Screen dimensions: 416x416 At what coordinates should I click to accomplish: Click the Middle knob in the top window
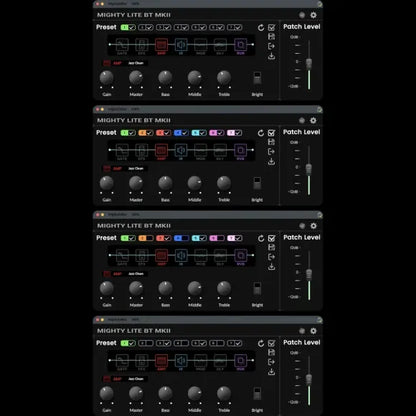[x=195, y=78]
